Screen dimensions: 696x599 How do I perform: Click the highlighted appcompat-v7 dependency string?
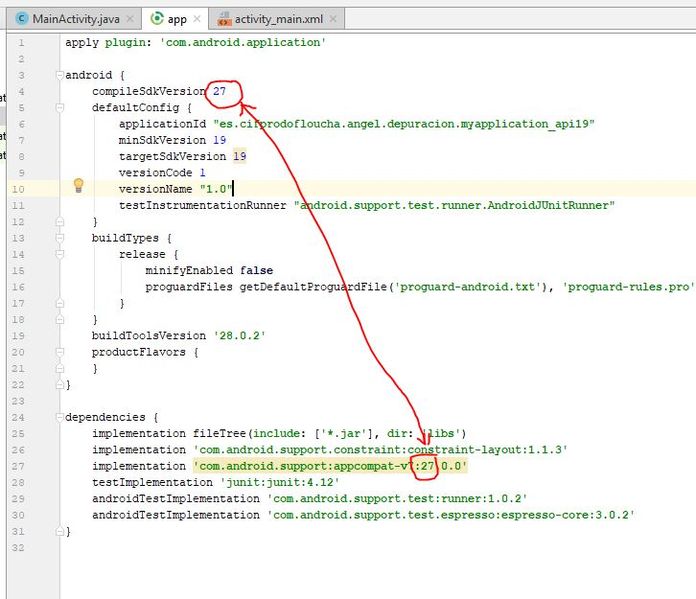[x=330, y=466]
